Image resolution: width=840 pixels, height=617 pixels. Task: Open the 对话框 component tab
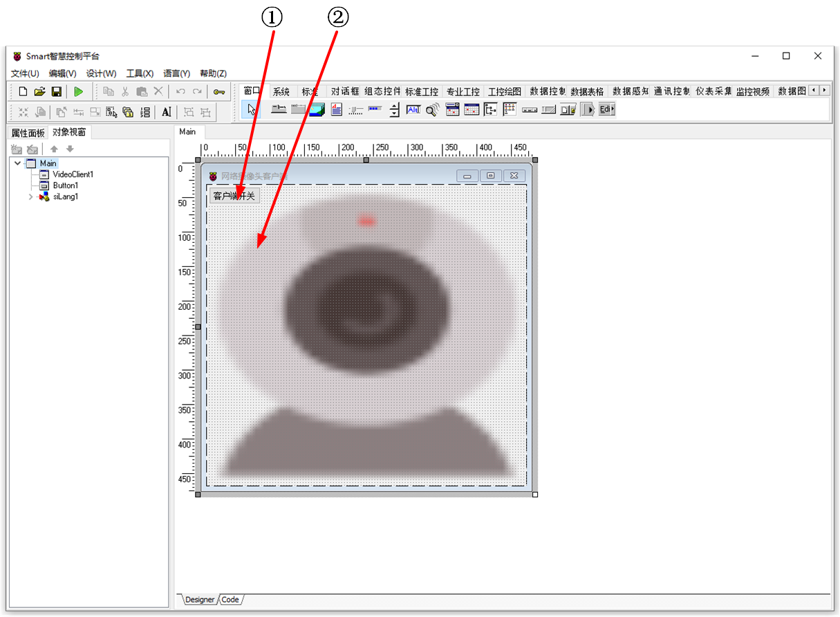point(345,91)
